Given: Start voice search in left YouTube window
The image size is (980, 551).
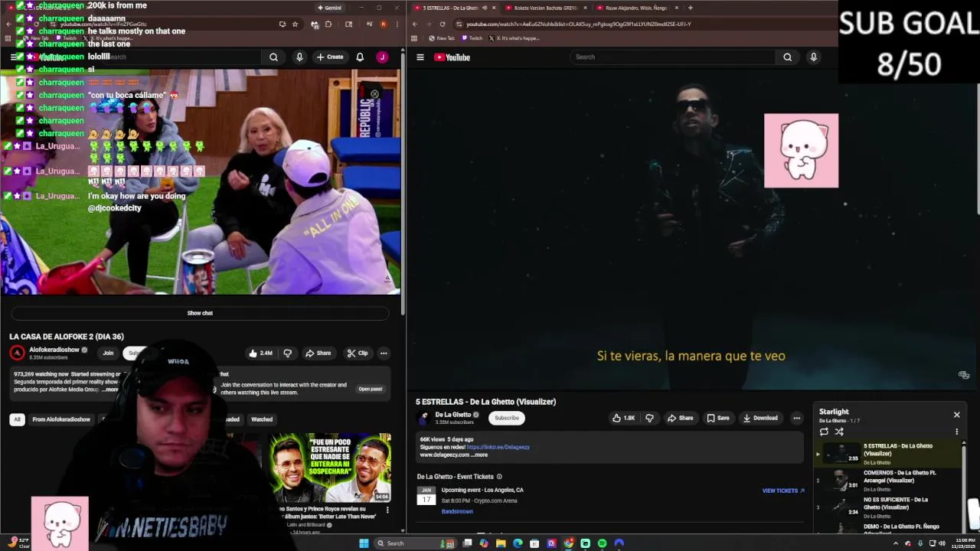Looking at the screenshot, I should (299, 57).
